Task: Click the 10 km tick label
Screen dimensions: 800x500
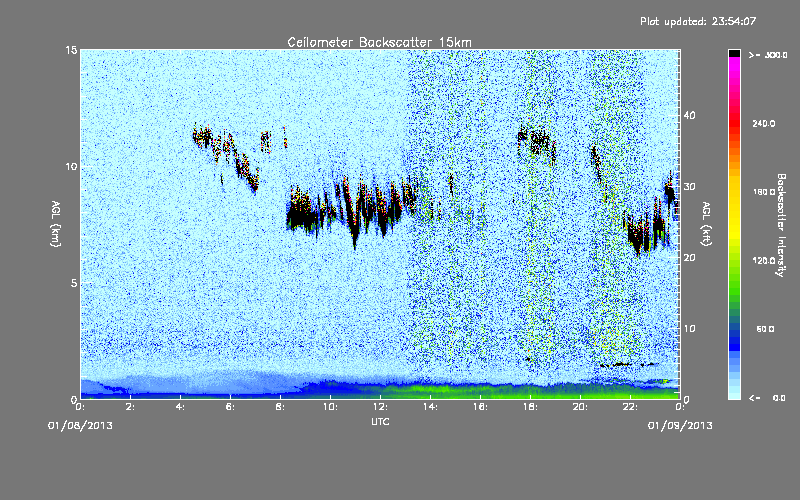Action: [71, 167]
